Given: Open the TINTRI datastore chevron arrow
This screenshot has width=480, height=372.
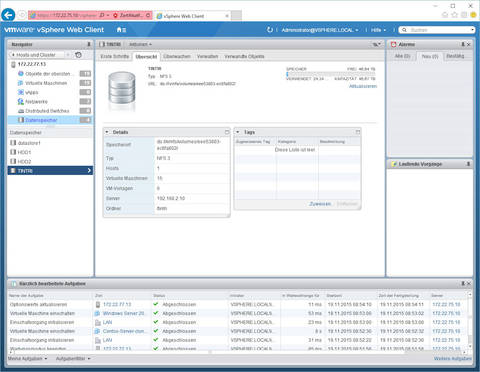Looking at the screenshot, I should pyautogui.click(x=89, y=171).
